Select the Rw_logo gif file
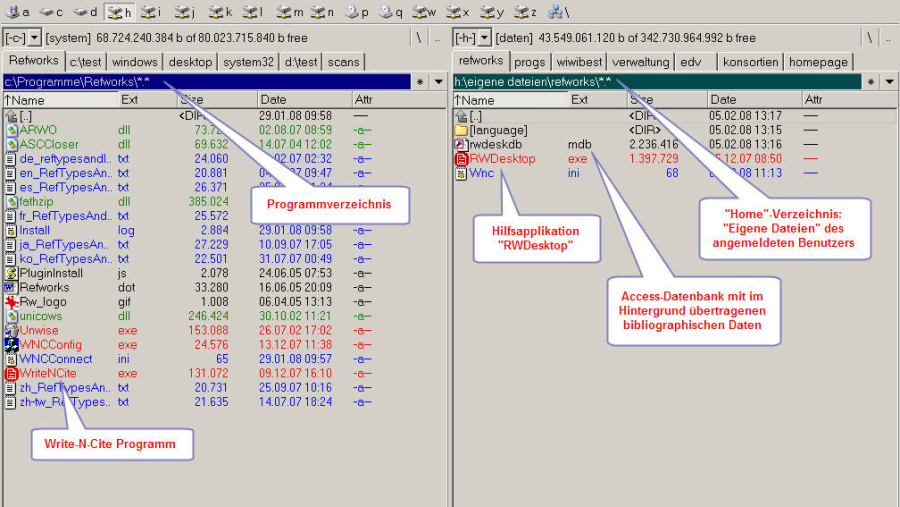 tap(45, 301)
